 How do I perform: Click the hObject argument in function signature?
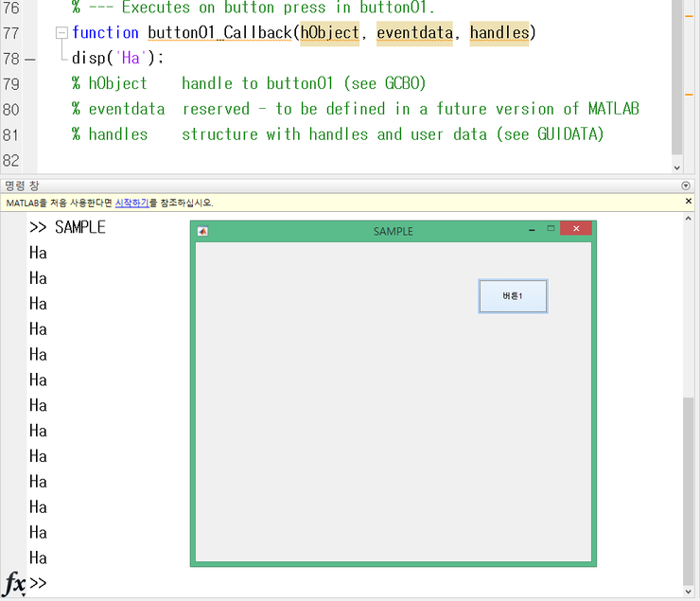[329, 33]
